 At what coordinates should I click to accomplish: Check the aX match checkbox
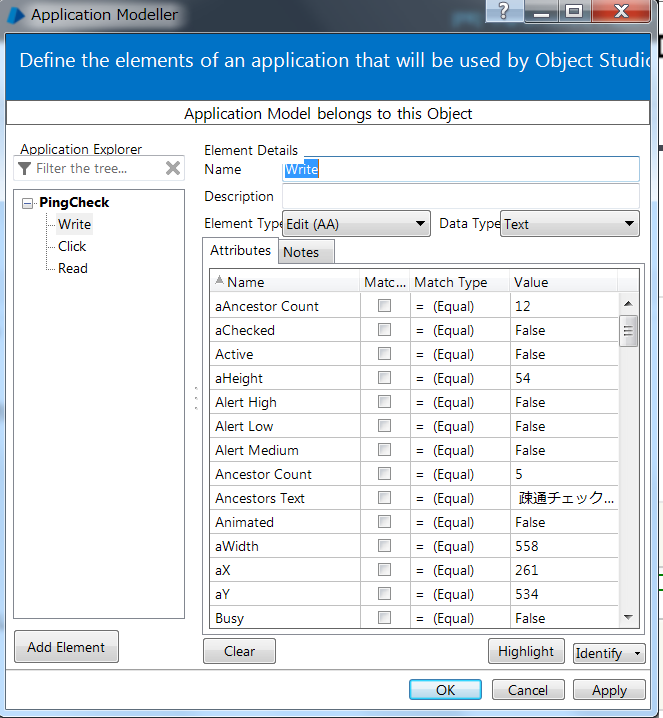point(385,570)
